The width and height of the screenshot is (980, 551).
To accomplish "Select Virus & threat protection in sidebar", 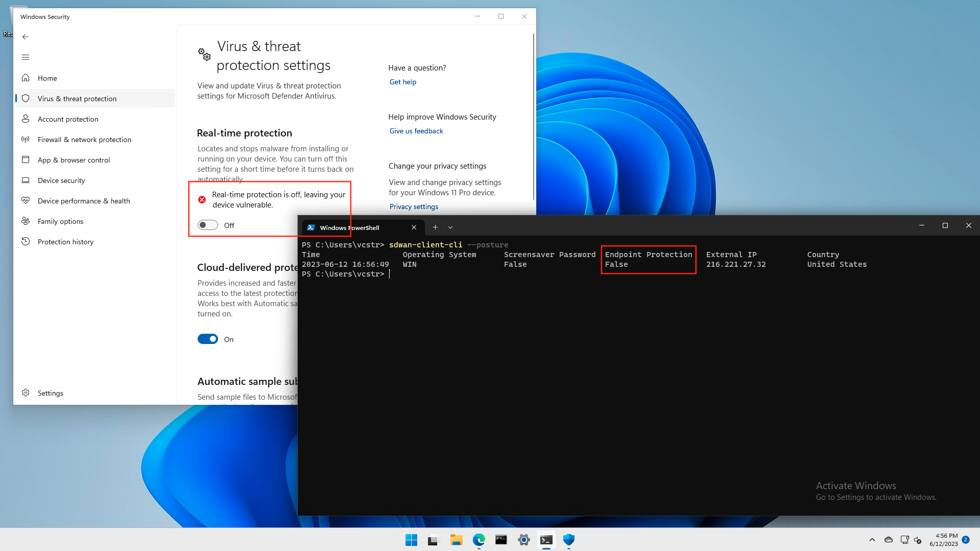I will pos(95,99).
